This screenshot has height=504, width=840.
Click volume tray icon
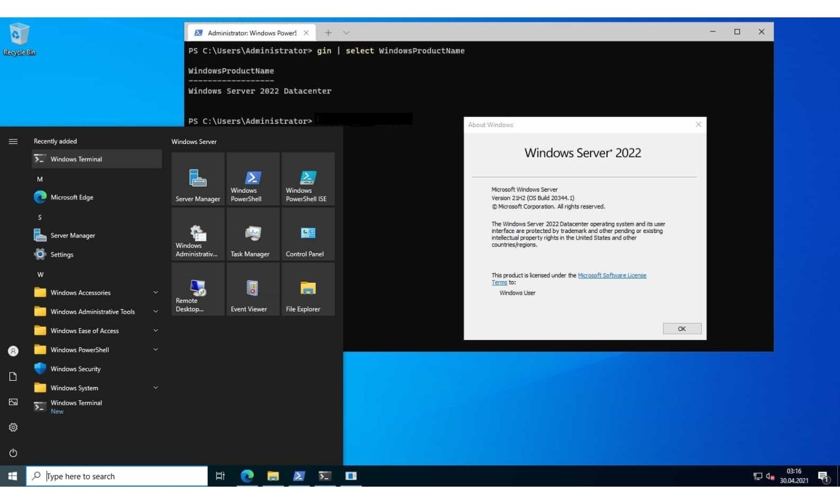point(770,476)
